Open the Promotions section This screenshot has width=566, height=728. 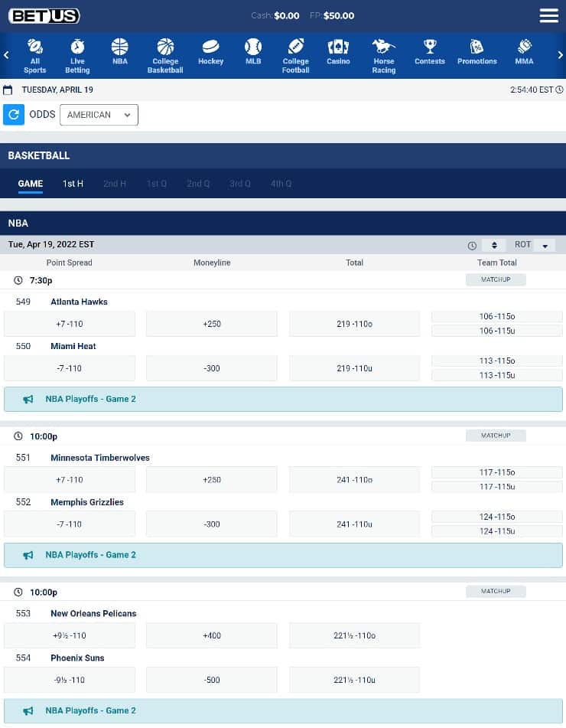[x=477, y=51]
